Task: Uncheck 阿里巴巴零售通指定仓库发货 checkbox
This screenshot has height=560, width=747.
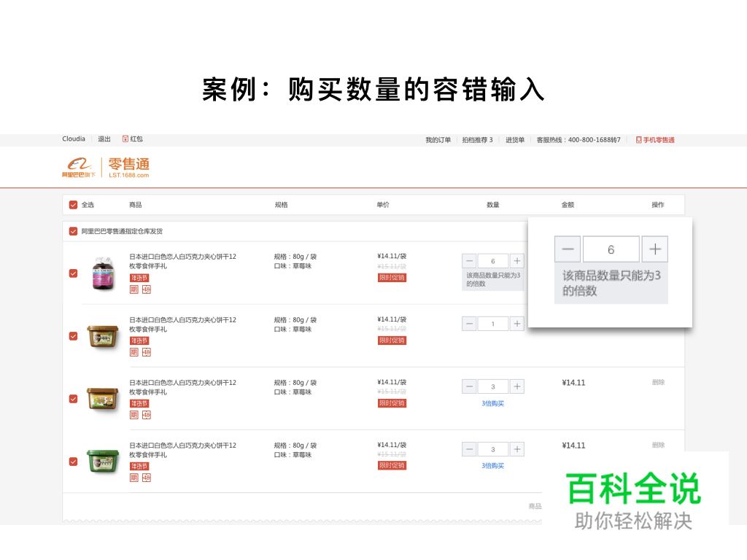Action: click(x=73, y=231)
